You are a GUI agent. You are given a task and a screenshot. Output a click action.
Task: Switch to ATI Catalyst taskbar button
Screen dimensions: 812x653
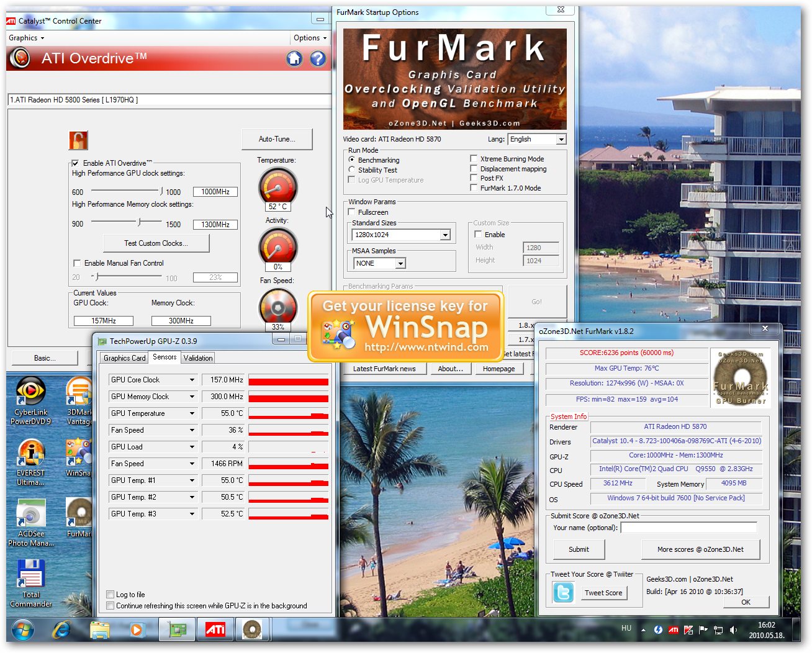pos(215,630)
